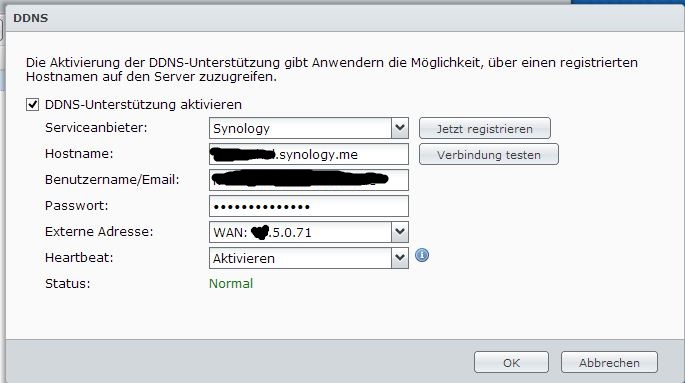Viewport: 685px width, 383px height.
Task: Click Verbindung testen button
Action: pos(488,154)
